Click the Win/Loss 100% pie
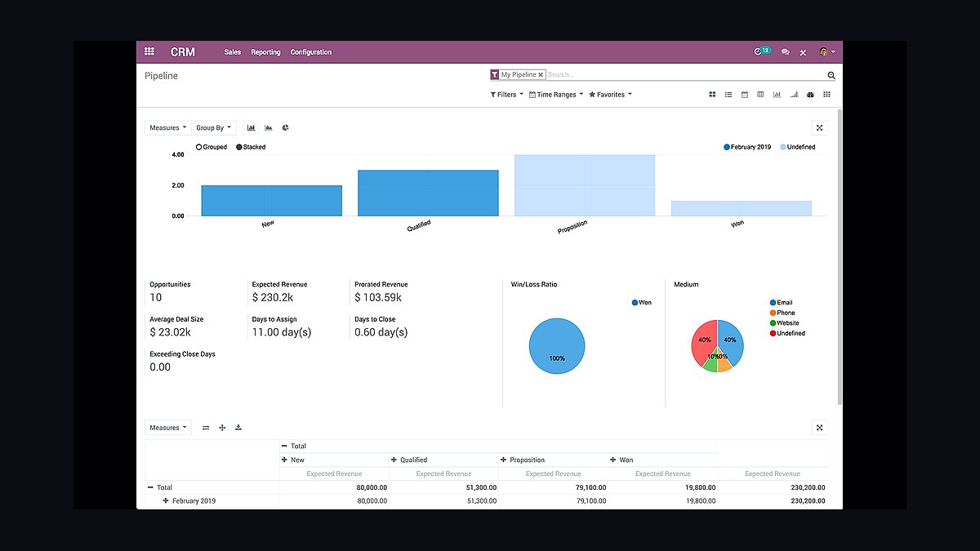Image resolution: width=980 pixels, height=551 pixels. 557,346
